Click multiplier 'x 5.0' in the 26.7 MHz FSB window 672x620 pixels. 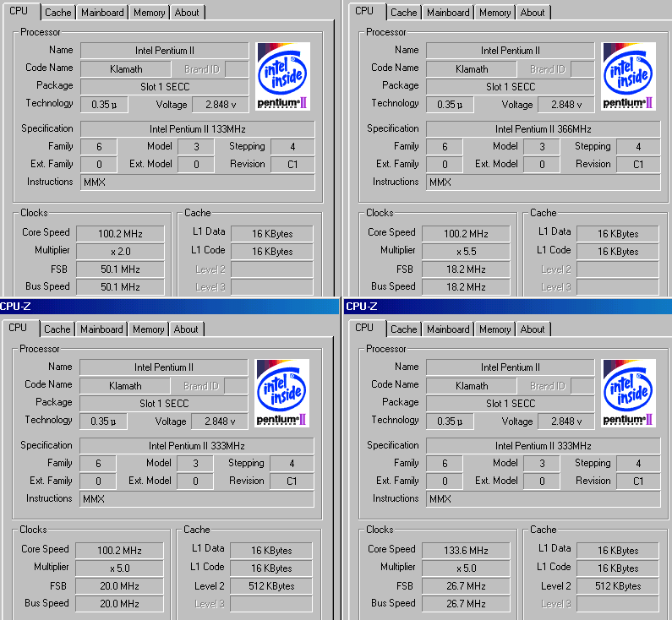coord(467,568)
